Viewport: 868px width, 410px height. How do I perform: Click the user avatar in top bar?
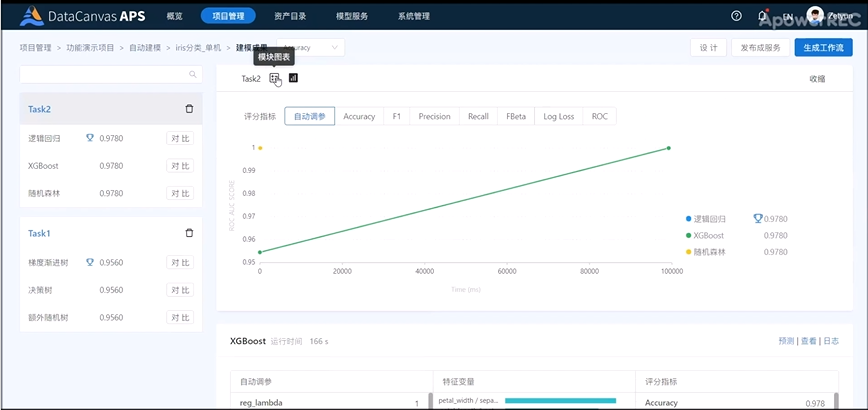(x=815, y=16)
